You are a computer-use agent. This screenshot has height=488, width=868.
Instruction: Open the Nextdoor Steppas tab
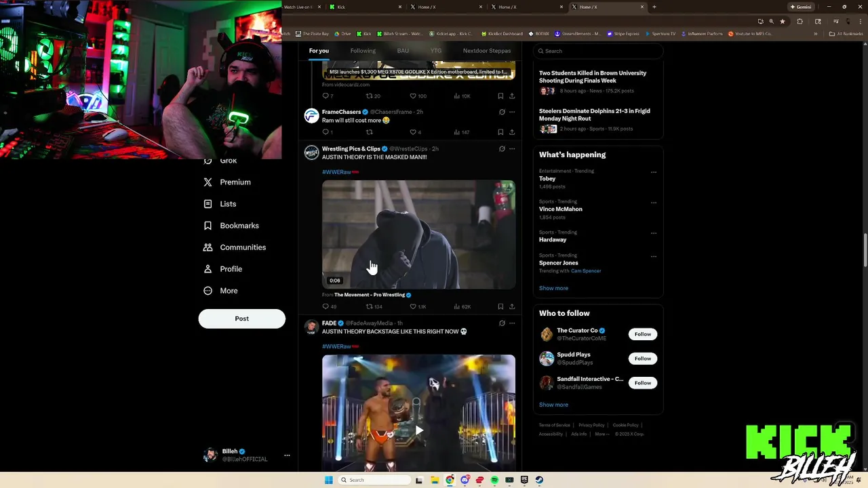click(x=487, y=51)
